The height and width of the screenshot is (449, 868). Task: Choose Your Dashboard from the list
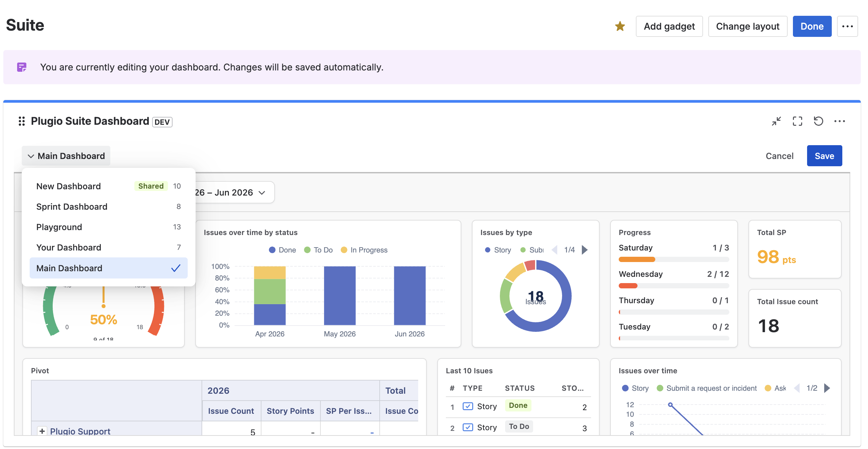click(x=109, y=248)
